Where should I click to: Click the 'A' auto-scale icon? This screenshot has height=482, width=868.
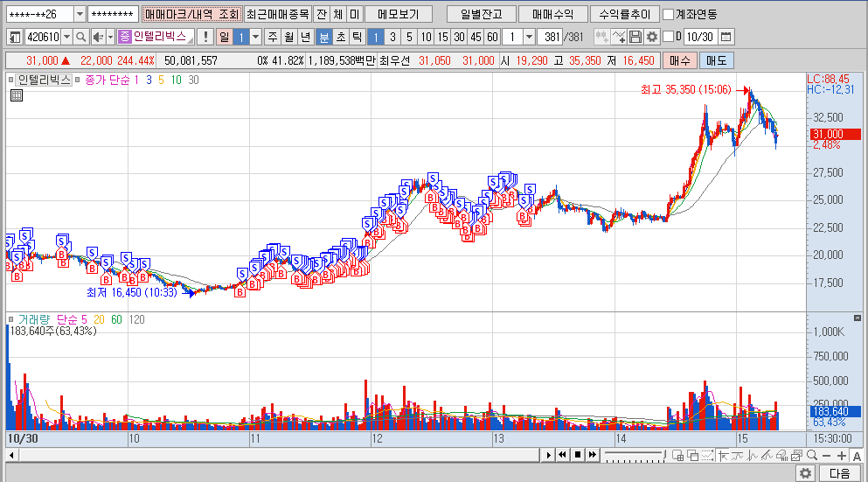(x=857, y=456)
